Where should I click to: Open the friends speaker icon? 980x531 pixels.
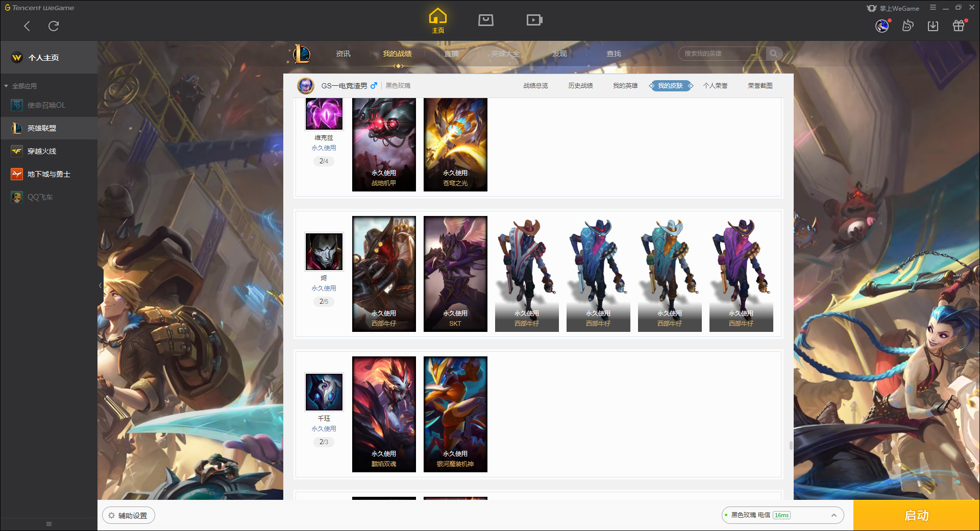(908, 26)
